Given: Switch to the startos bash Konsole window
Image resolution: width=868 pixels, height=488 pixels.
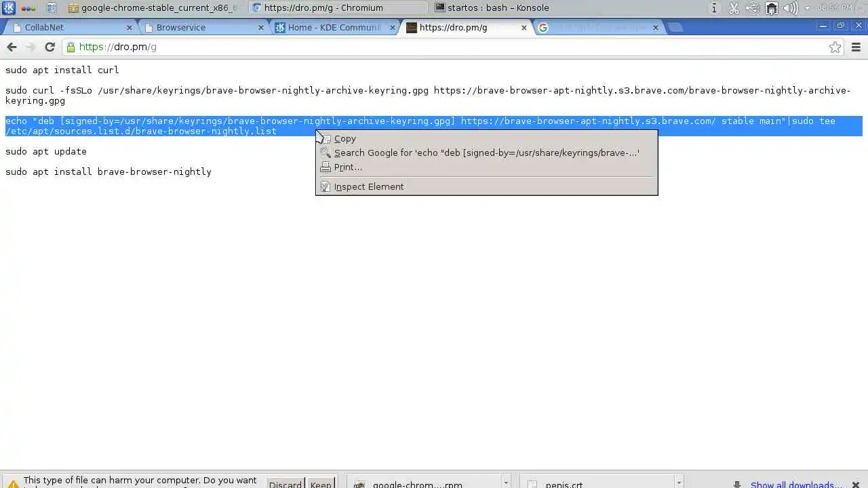Looking at the screenshot, I should tap(498, 8).
